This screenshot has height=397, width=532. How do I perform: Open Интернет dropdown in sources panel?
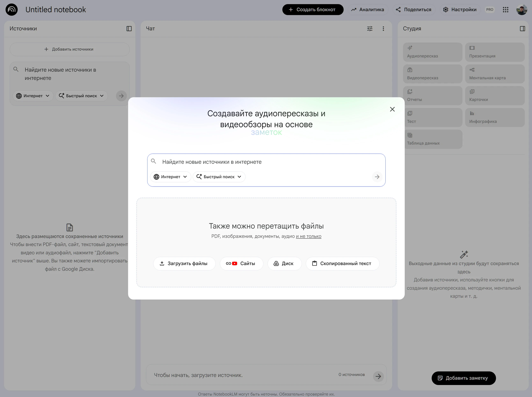click(x=33, y=96)
